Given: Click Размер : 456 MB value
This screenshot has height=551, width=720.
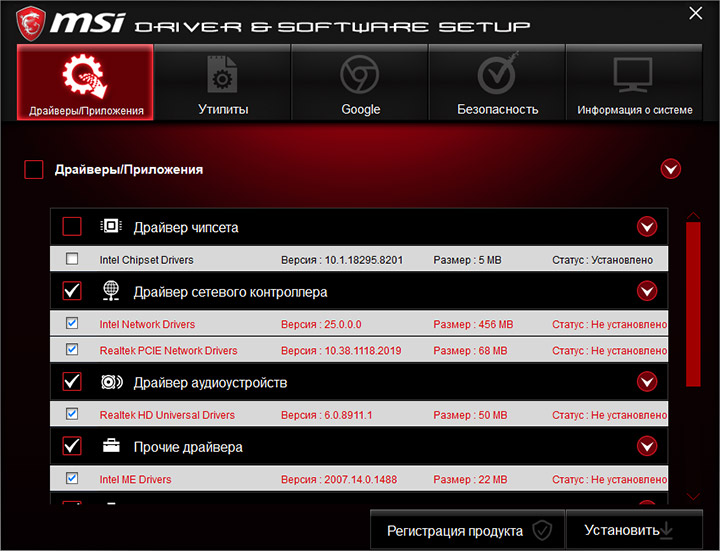Looking at the screenshot, I should coord(473,324).
